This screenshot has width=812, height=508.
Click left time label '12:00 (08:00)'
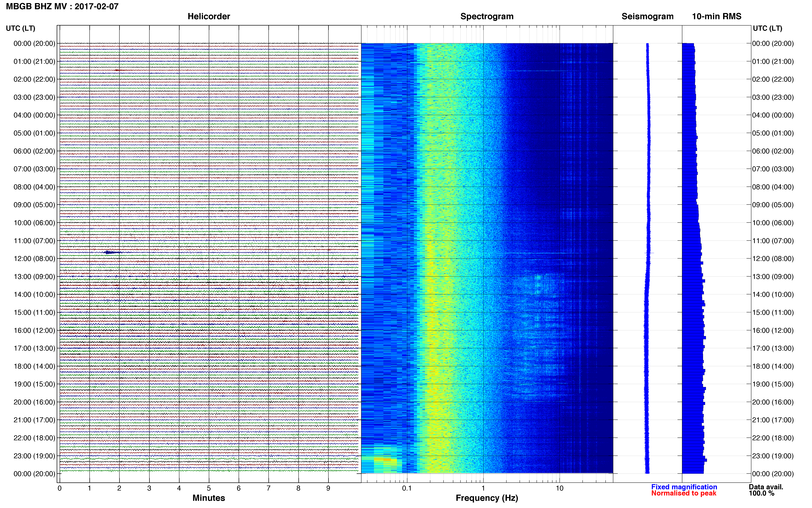(34, 259)
